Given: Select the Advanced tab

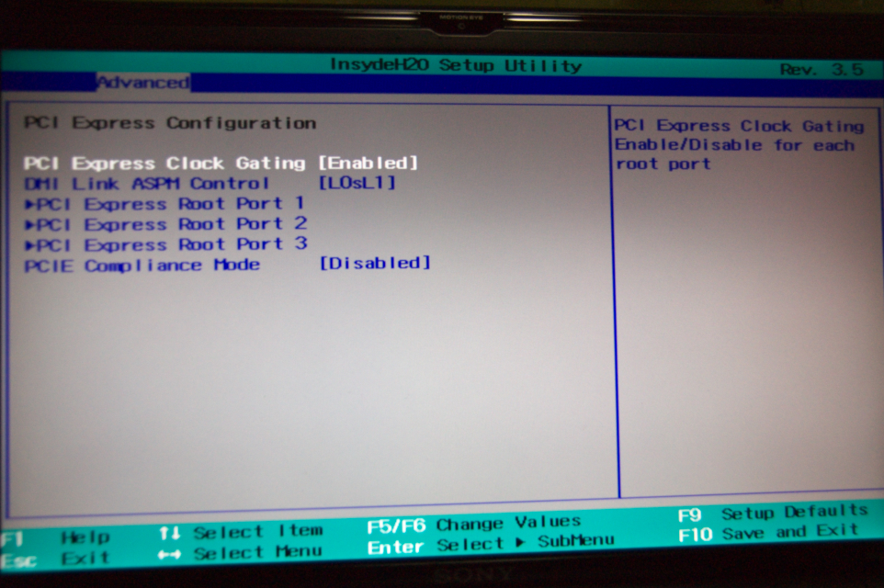Looking at the screenshot, I should (143, 83).
